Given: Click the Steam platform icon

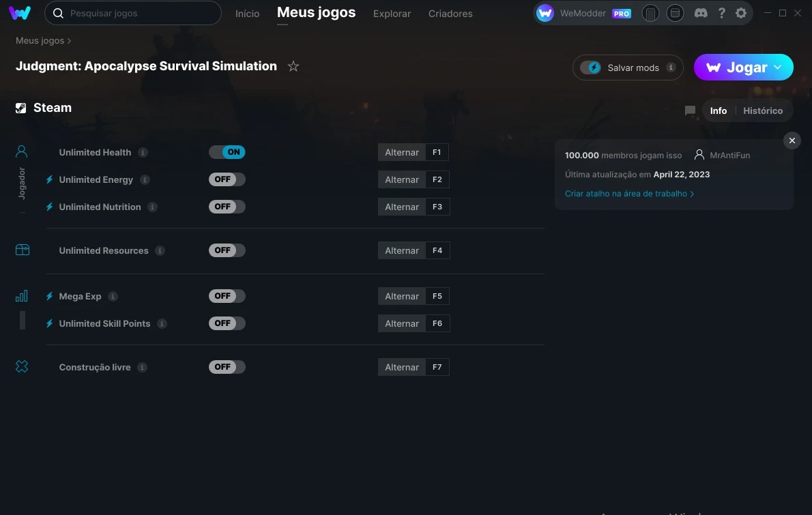Looking at the screenshot, I should [x=20, y=108].
